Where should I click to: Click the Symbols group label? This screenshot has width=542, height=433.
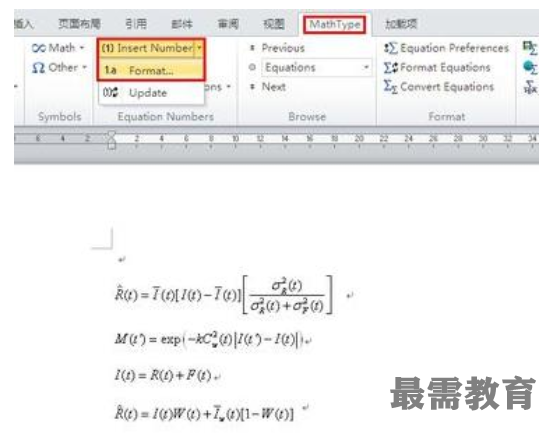[x=59, y=117]
